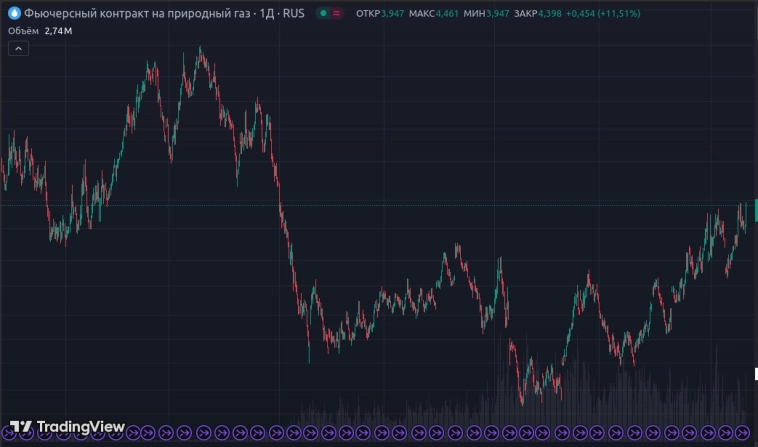Click the green current price tag on axis
Image resolution: width=758 pixels, height=447 pixels.
tap(755, 208)
